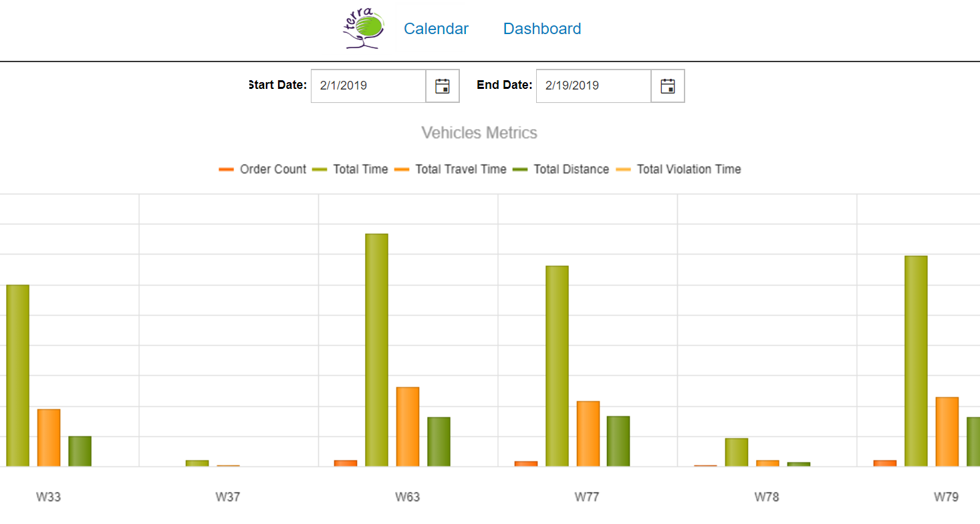This screenshot has width=980, height=524.
Task: Click W63 Total Distance bar
Action: coord(439,442)
